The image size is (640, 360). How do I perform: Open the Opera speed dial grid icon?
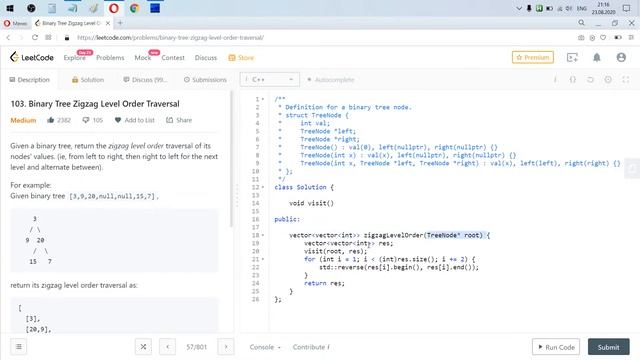pos(48,38)
